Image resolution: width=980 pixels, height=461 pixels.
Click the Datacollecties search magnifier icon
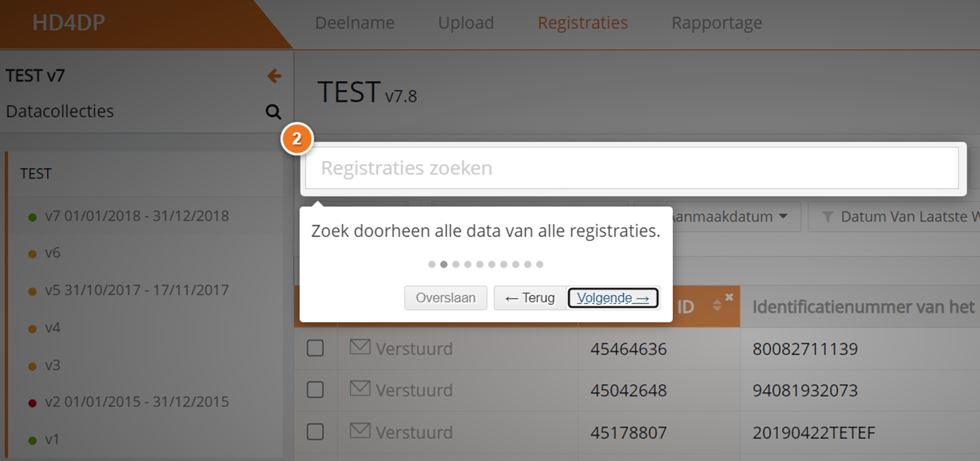tap(273, 111)
